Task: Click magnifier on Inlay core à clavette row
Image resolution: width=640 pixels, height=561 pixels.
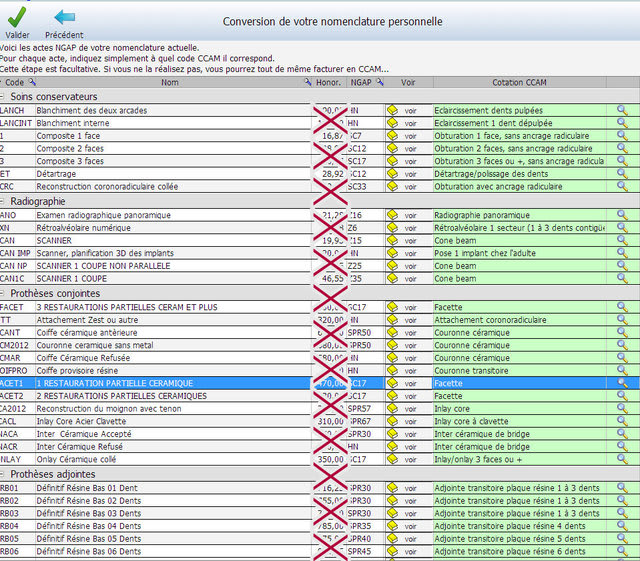Action: click(622, 422)
